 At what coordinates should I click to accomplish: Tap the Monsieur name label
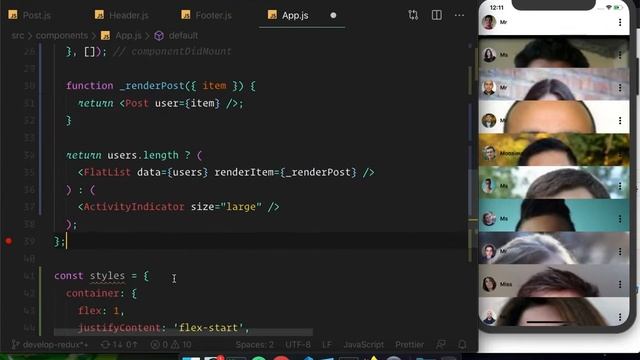pos(510,153)
